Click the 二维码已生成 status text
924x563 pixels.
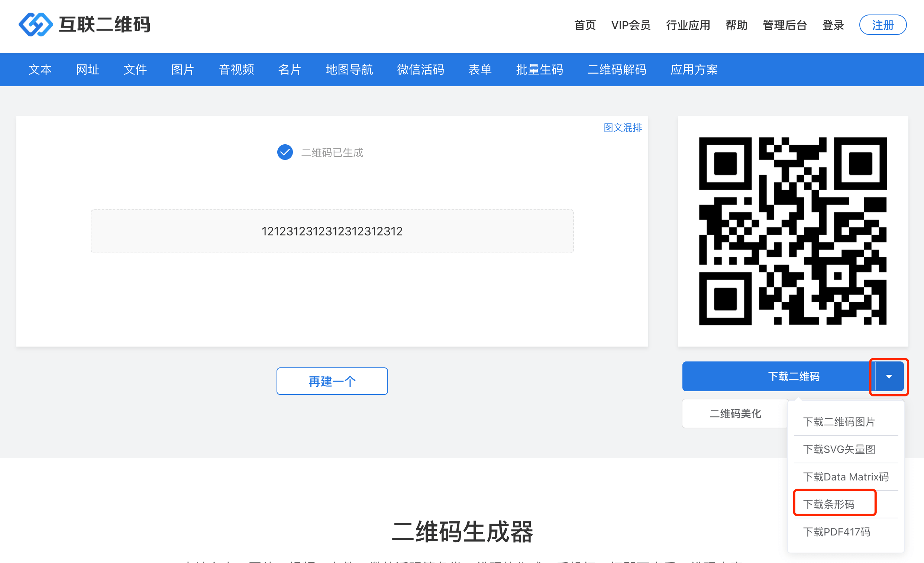click(332, 153)
